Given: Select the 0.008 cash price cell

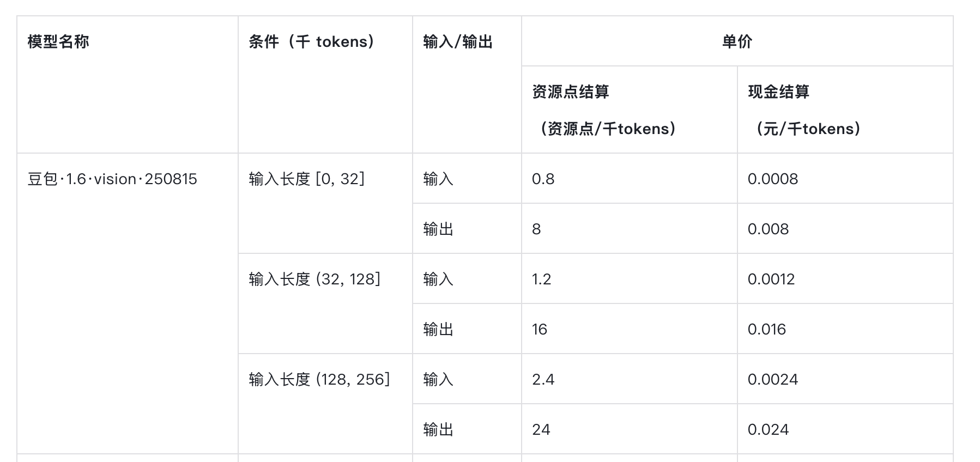Looking at the screenshot, I should pyautogui.click(x=769, y=229).
